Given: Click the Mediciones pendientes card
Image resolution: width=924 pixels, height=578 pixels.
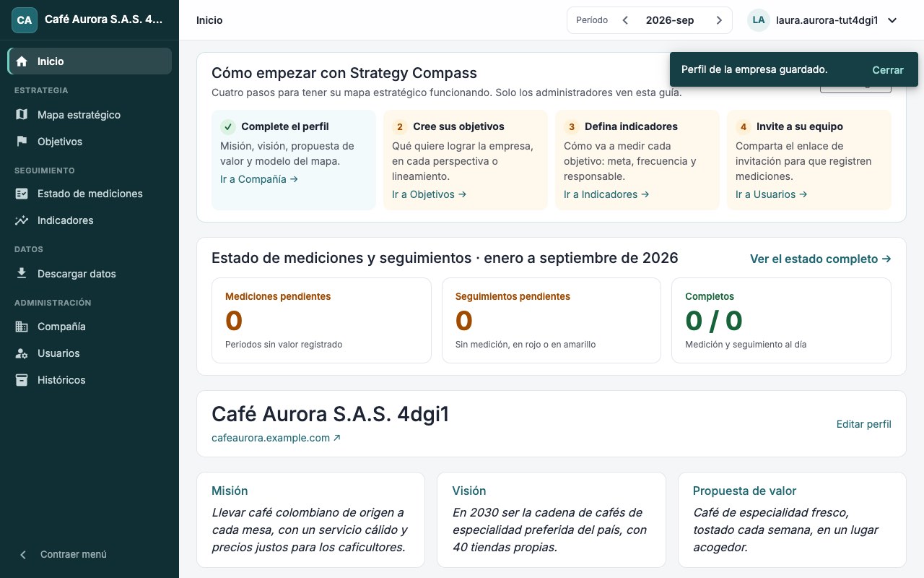Looking at the screenshot, I should 321,320.
